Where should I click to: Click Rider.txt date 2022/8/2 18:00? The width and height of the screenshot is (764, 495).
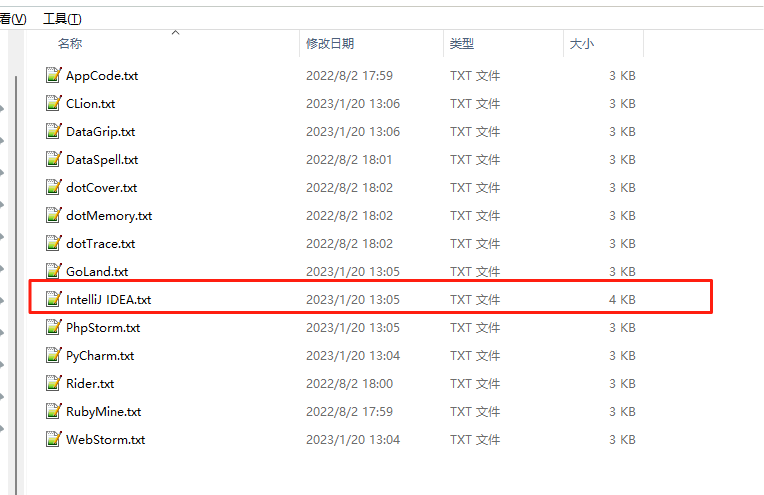click(x=349, y=384)
